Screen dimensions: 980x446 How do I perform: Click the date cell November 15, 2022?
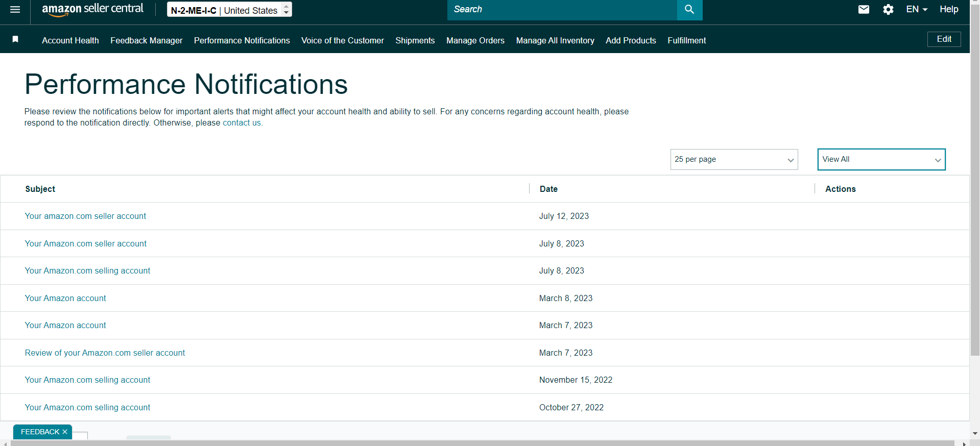tap(576, 380)
